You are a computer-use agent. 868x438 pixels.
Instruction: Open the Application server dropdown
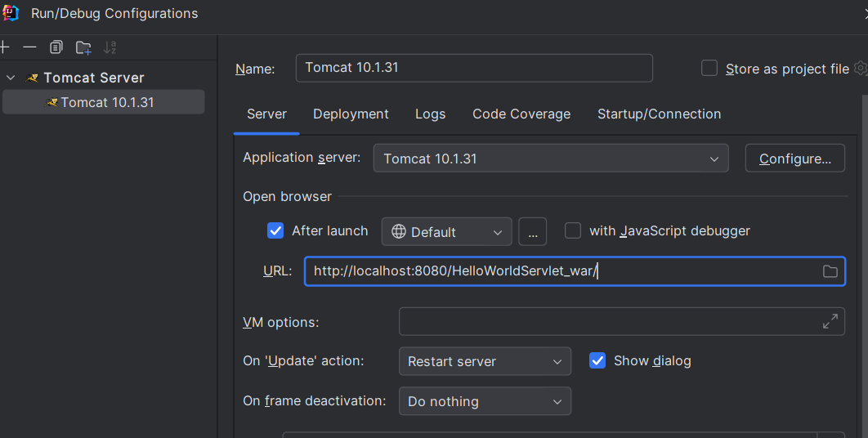(x=551, y=159)
